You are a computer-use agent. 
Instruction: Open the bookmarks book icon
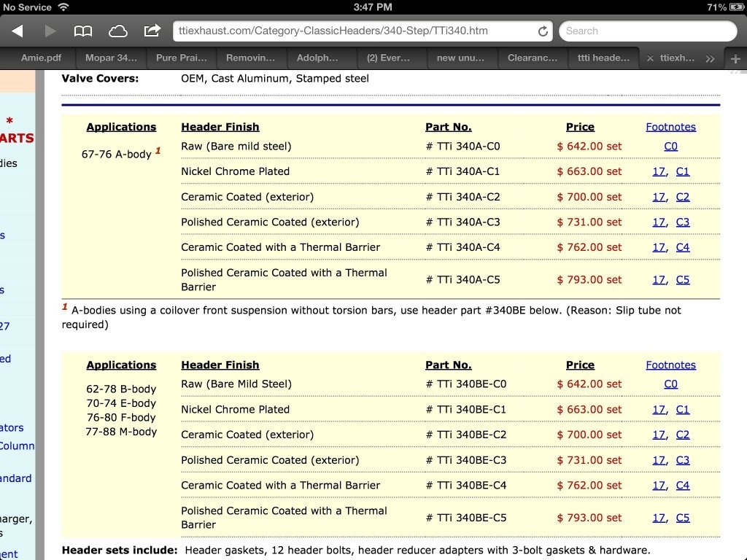point(83,31)
